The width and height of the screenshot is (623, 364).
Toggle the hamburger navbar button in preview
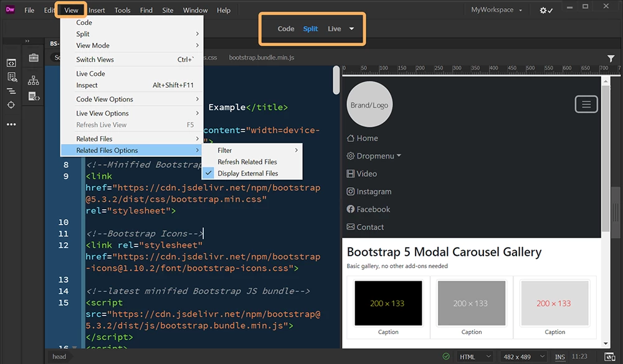(586, 105)
